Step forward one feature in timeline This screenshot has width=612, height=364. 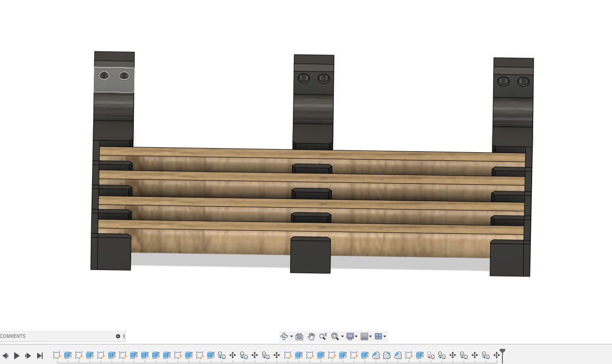(28, 356)
